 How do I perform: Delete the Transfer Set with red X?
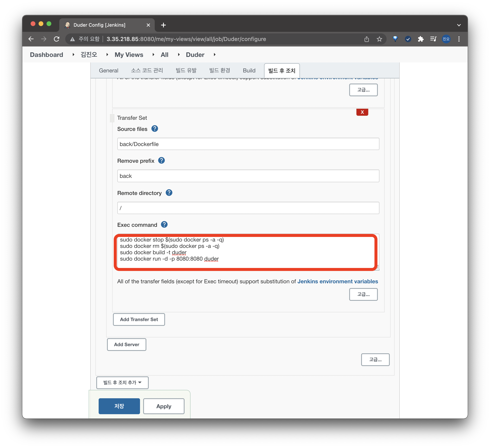(362, 112)
